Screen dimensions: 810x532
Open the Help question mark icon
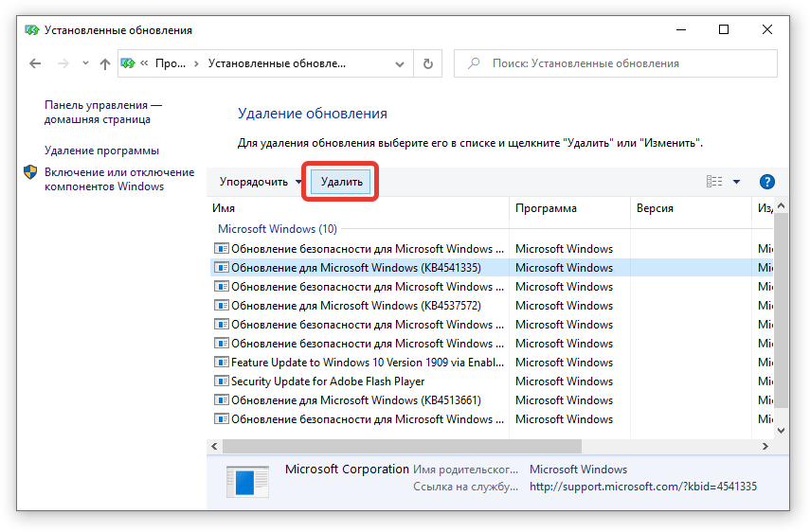[766, 182]
